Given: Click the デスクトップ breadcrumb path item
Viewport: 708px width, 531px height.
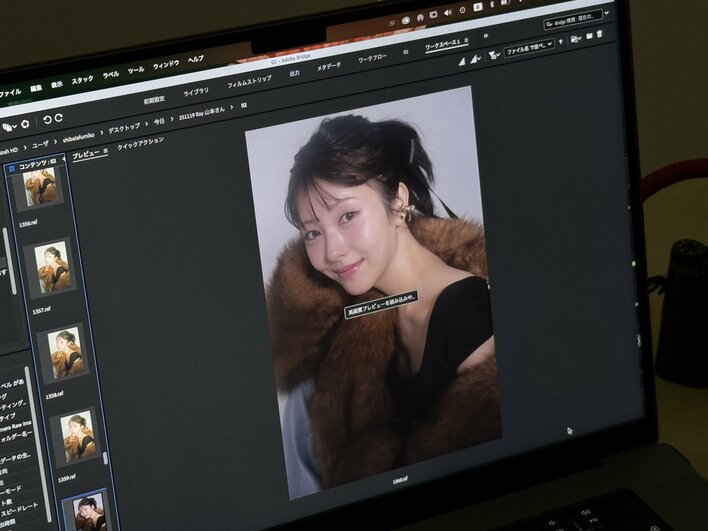Looking at the screenshot, I should (124, 128).
